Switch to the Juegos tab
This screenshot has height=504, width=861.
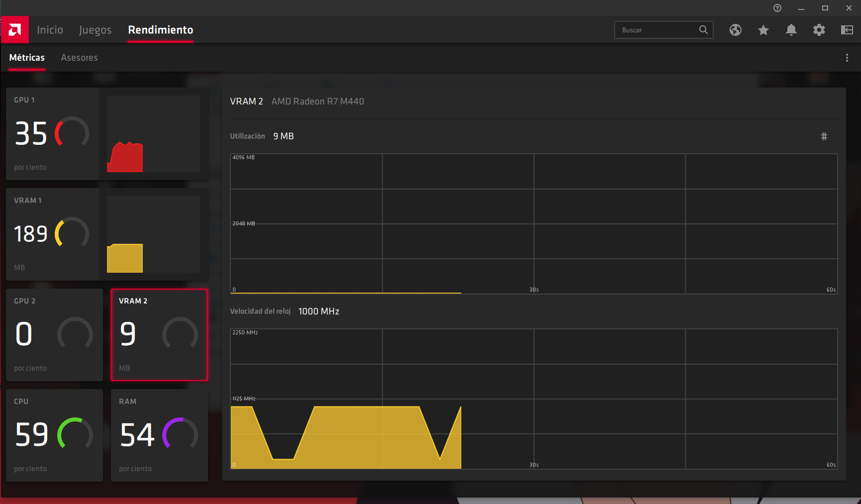(95, 30)
